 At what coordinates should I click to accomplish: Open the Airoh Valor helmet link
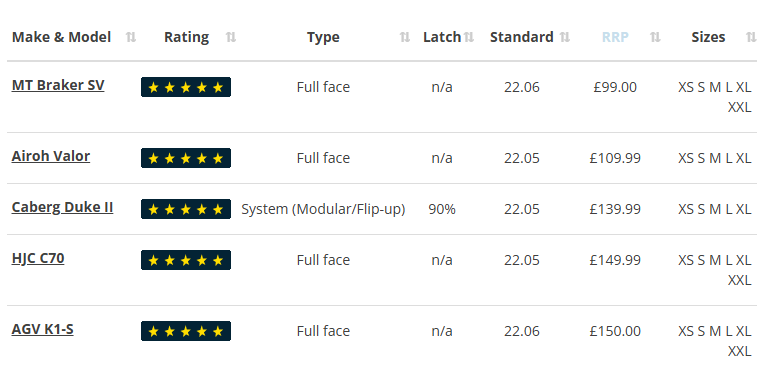pyautogui.click(x=51, y=156)
